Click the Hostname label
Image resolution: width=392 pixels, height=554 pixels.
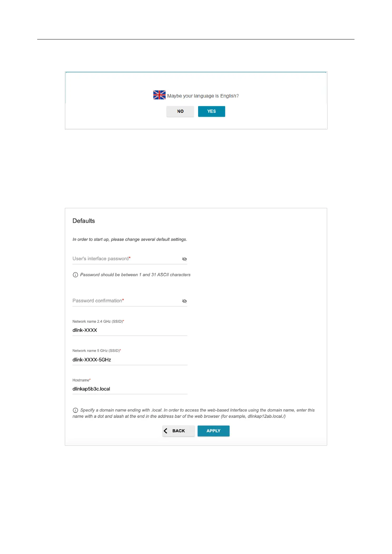tap(81, 380)
